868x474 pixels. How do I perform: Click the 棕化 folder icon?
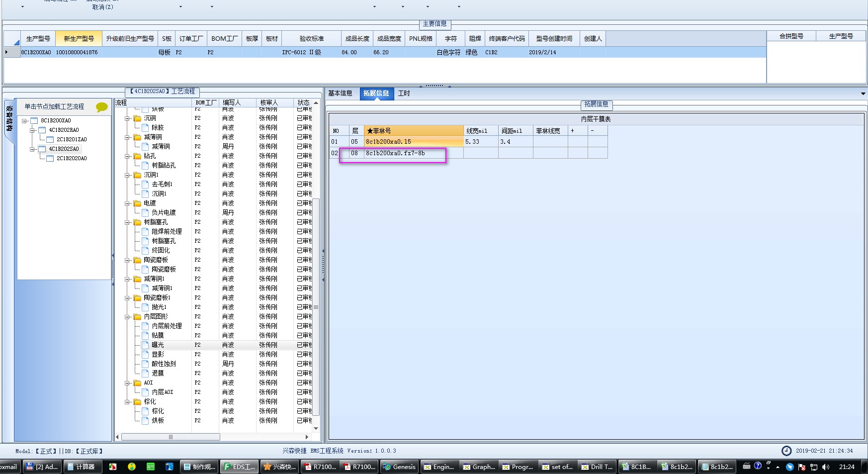[x=137, y=402]
